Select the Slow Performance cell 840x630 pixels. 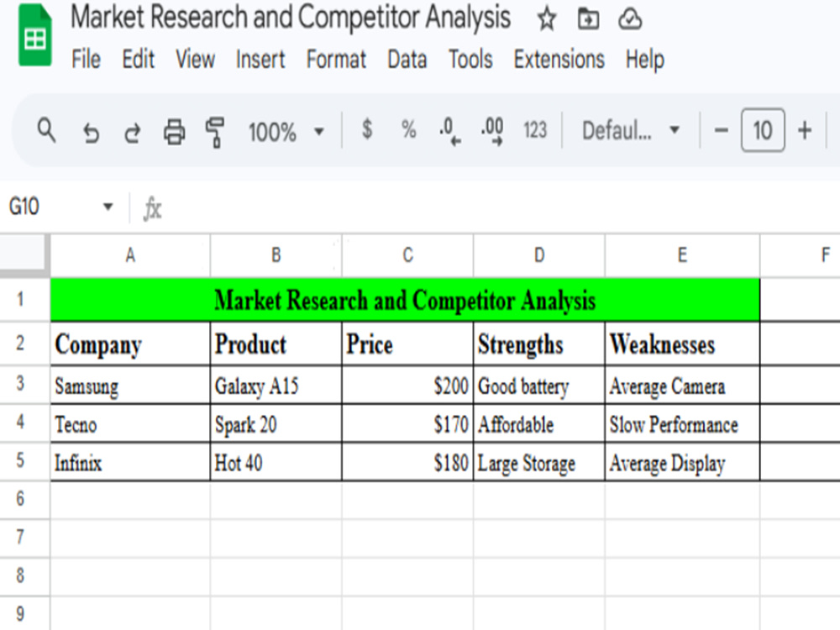point(682,423)
